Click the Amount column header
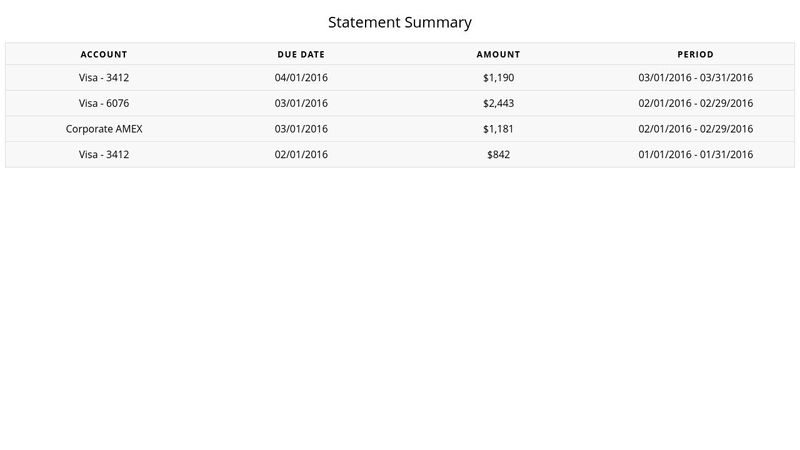This screenshot has width=800, height=450. pyautogui.click(x=498, y=54)
